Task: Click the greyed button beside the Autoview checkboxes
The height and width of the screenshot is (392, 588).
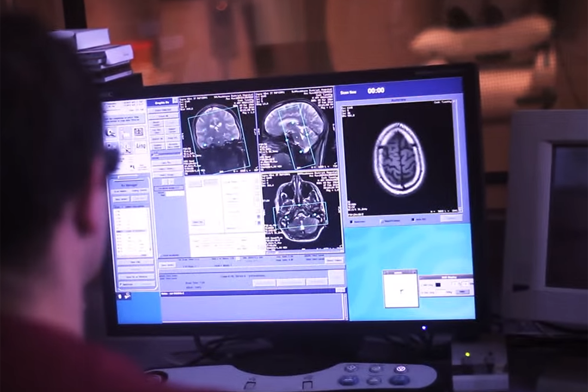Action: click(x=451, y=218)
